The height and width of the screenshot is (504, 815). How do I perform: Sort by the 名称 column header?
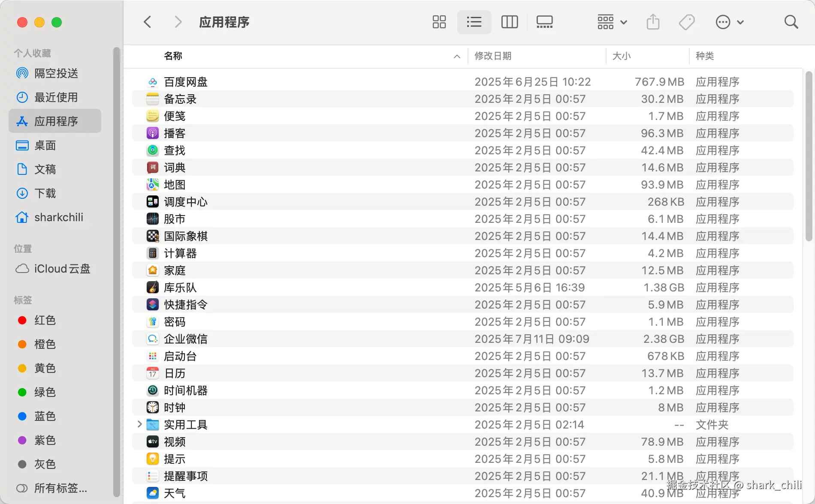click(x=173, y=56)
